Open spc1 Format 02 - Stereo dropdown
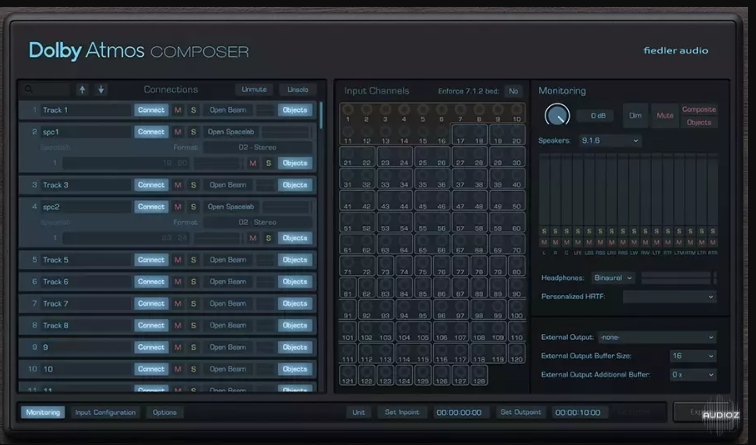This screenshot has width=756, height=445. (258, 148)
